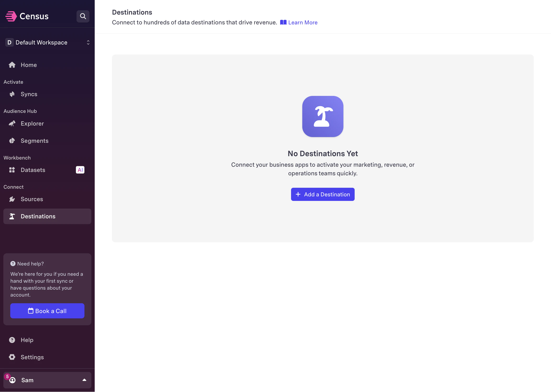Image resolution: width=551 pixels, height=392 pixels.
Task: Click the notification badge showing 5
Action: coord(7,376)
